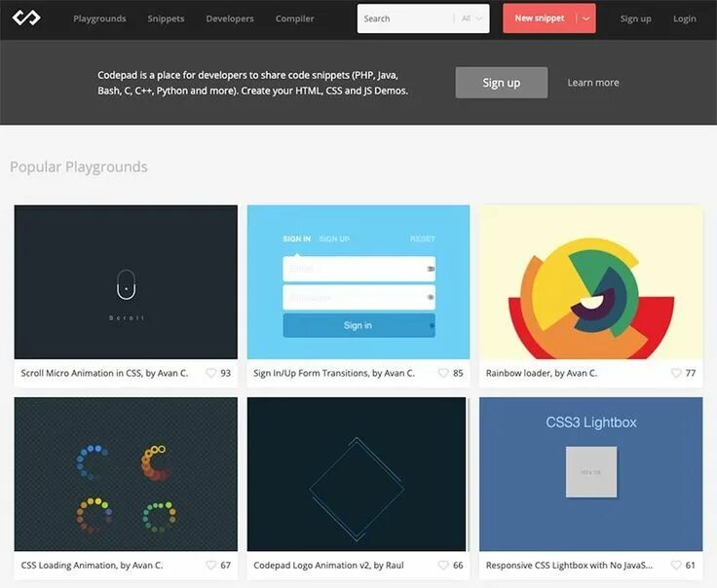Click Sign up in the top bar
Screen dimensions: 717x588
[x=635, y=18]
